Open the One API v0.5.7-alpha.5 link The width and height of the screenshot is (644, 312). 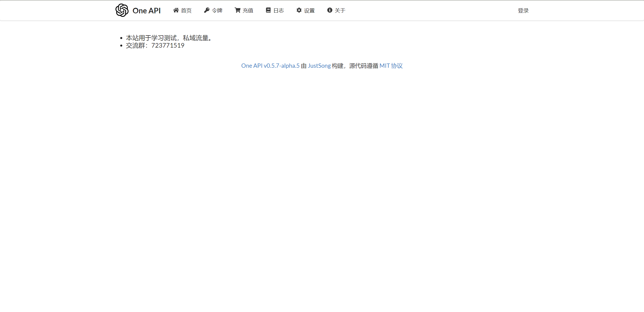point(270,65)
